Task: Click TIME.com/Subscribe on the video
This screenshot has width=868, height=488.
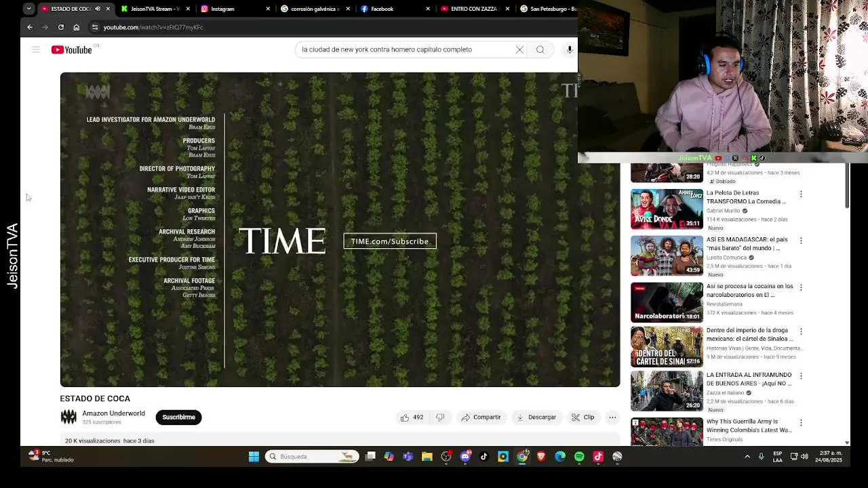Action: click(x=390, y=241)
